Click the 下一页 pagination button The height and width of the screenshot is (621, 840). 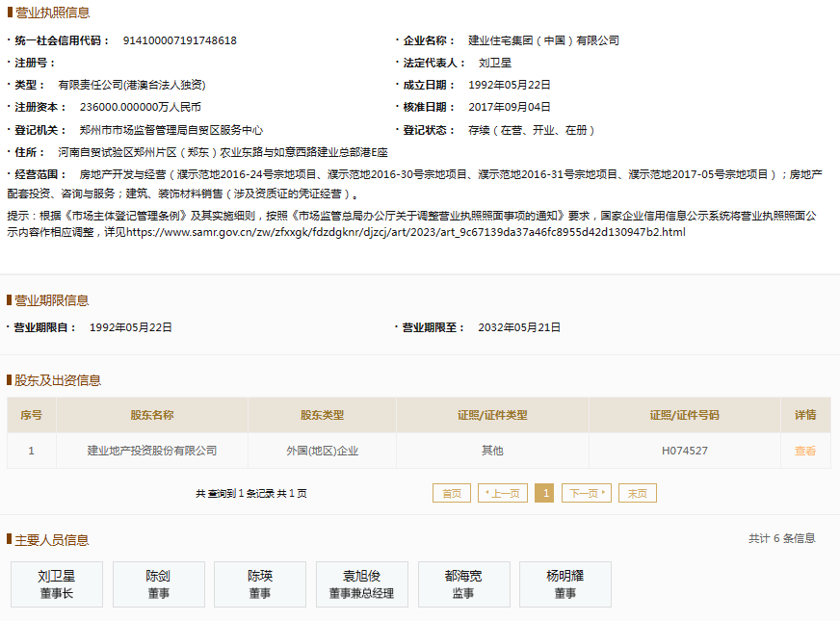pyautogui.click(x=586, y=492)
